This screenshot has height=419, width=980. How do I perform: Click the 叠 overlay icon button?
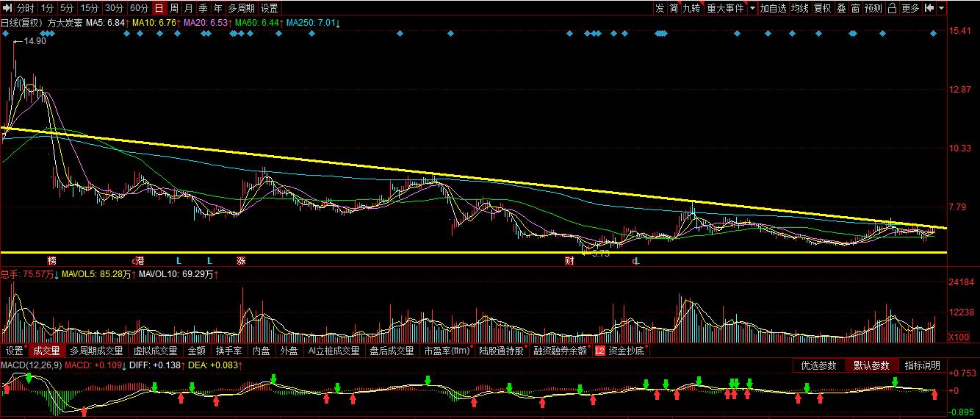842,8
